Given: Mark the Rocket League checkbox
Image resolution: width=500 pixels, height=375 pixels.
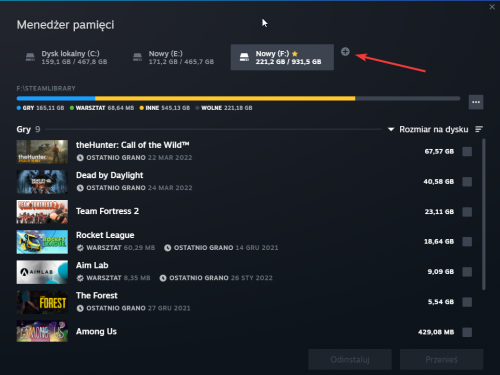Looking at the screenshot, I should 467,242.
